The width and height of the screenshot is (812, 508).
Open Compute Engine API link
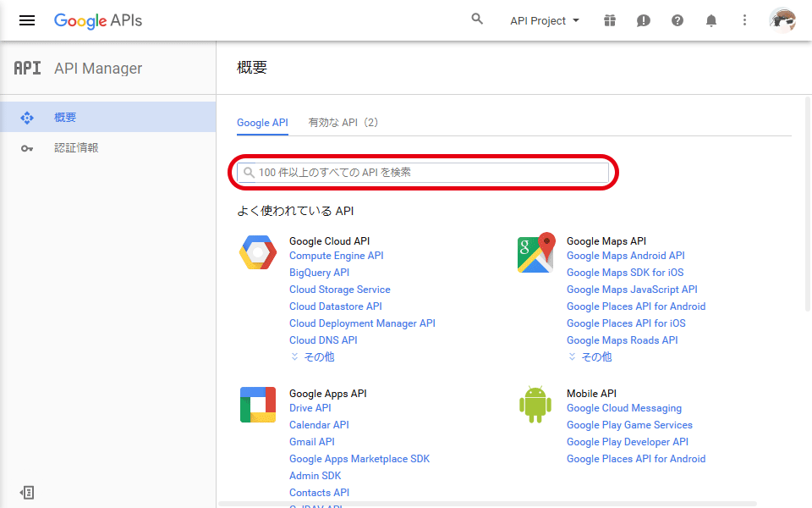(336, 256)
